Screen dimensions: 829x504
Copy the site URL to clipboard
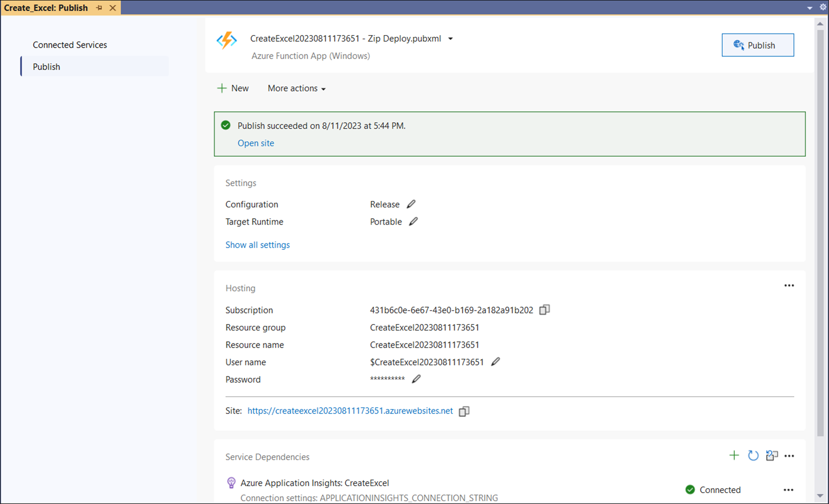tap(464, 411)
